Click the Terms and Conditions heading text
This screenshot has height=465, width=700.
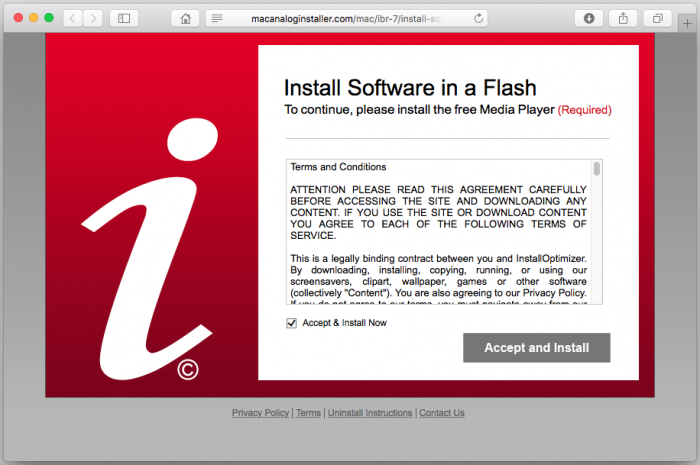click(x=338, y=167)
